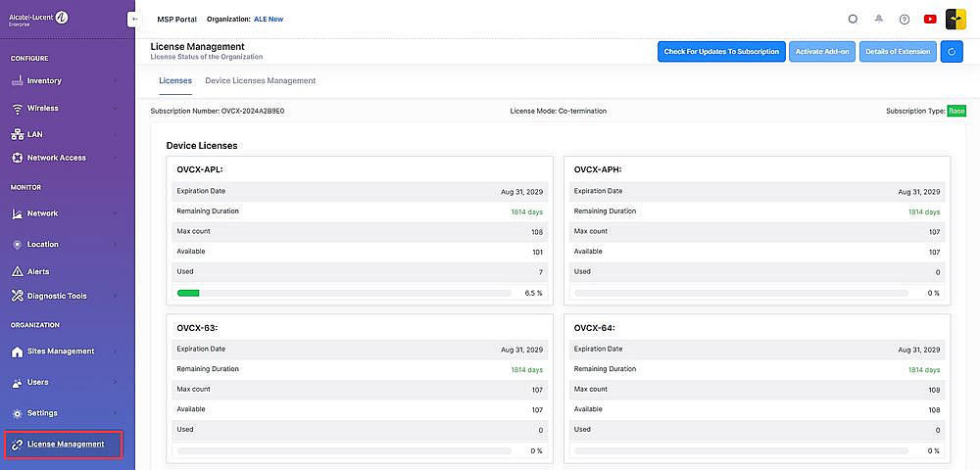
Task: Click Check For Updates To Subscription
Action: tap(721, 52)
